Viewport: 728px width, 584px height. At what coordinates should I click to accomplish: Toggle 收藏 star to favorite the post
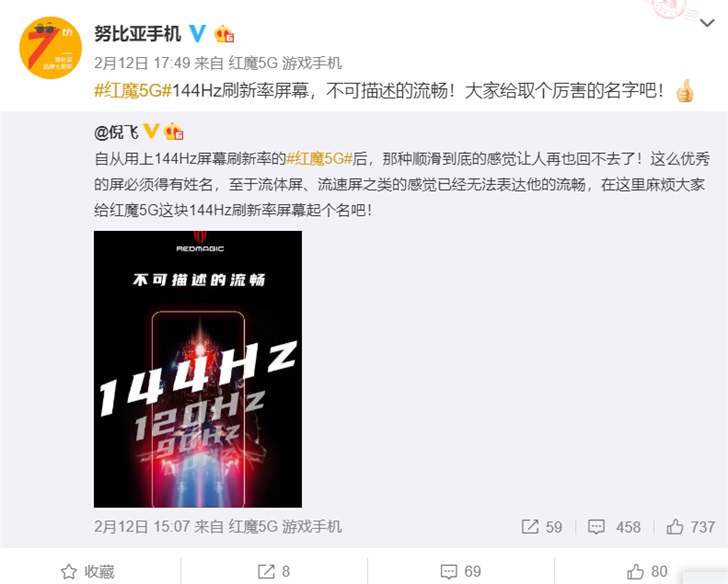click(88, 571)
